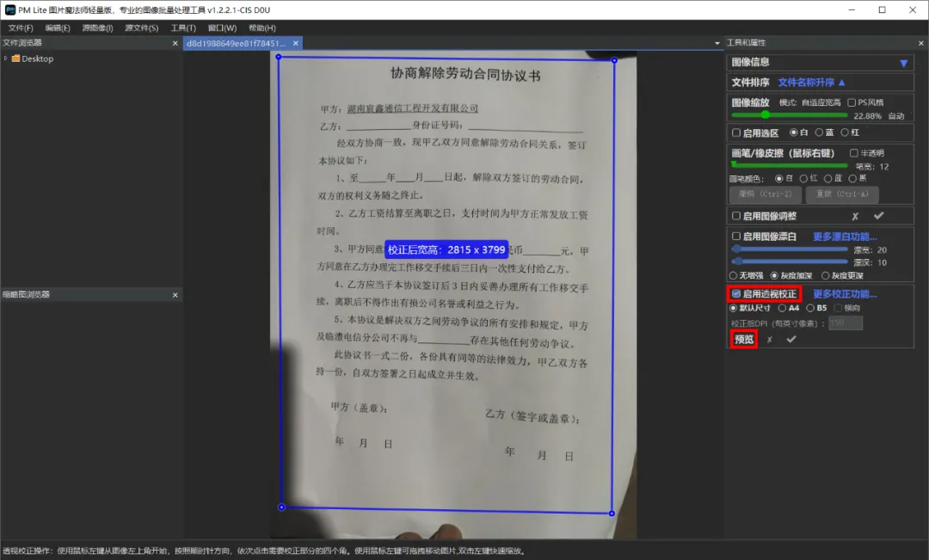This screenshot has height=560, width=929.
Task: Open the 源文件(S) menu
Action: [x=142, y=28]
